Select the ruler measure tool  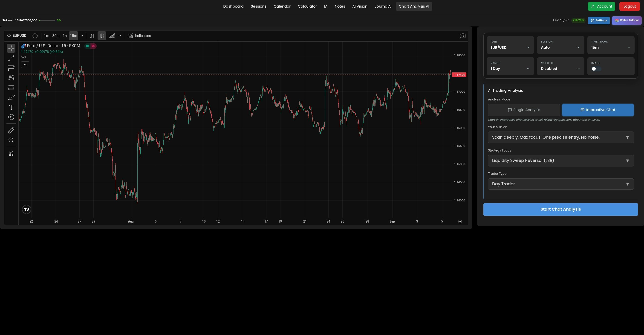11,130
